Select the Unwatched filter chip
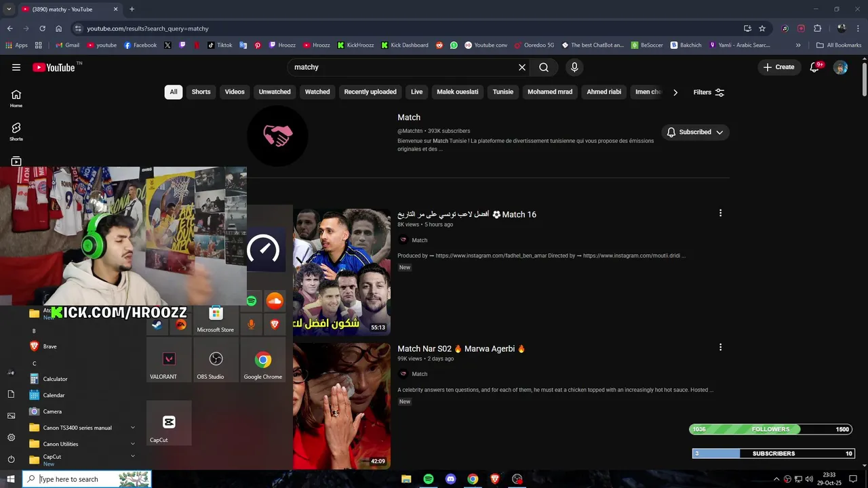The image size is (868, 488). [275, 92]
